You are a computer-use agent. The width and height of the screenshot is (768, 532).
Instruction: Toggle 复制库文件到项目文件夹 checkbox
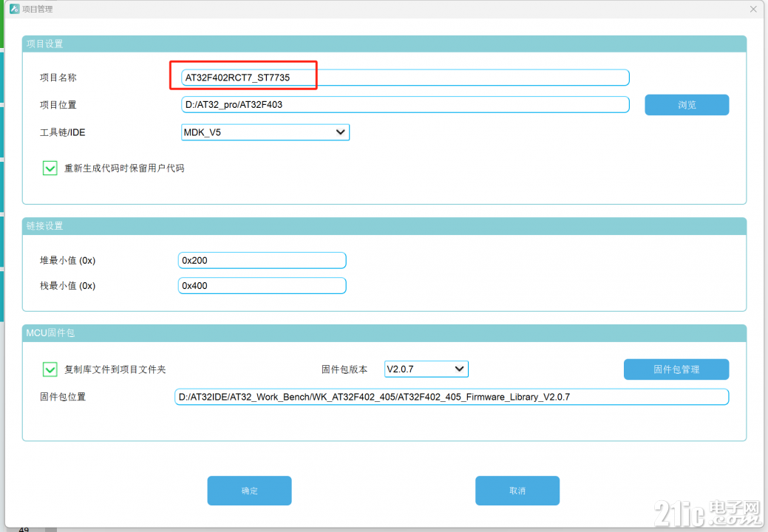tap(50, 369)
